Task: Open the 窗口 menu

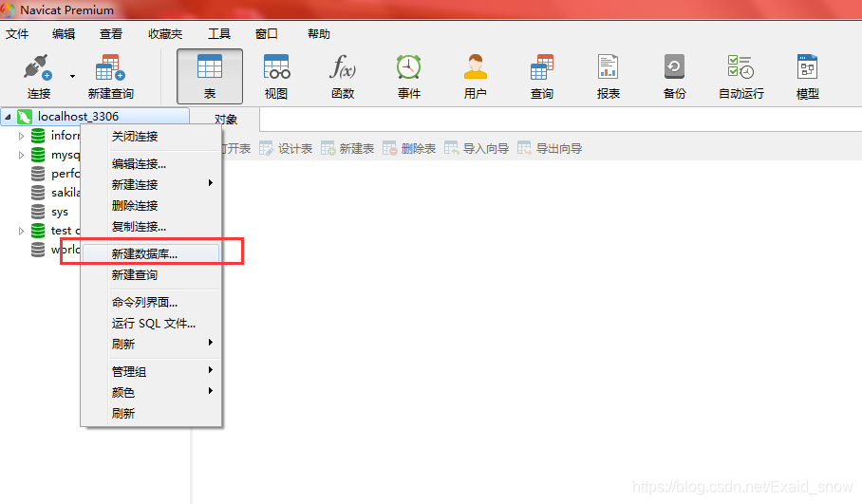Action: (267, 34)
